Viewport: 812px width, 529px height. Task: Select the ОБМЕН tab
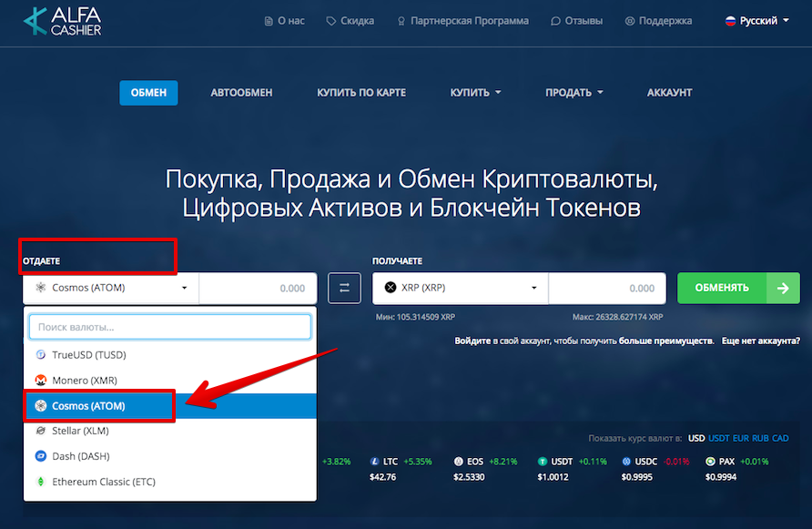(x=148, y=93)
